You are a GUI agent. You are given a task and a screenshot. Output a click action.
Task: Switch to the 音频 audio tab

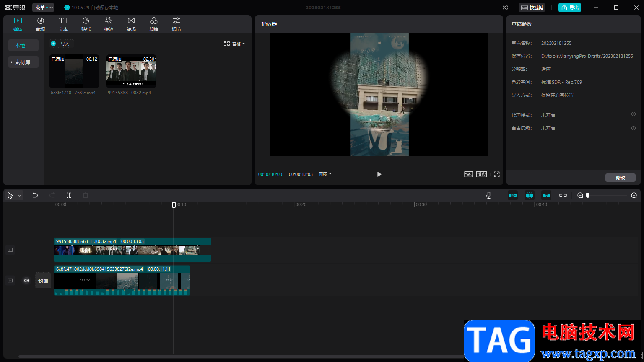point(41,24)
